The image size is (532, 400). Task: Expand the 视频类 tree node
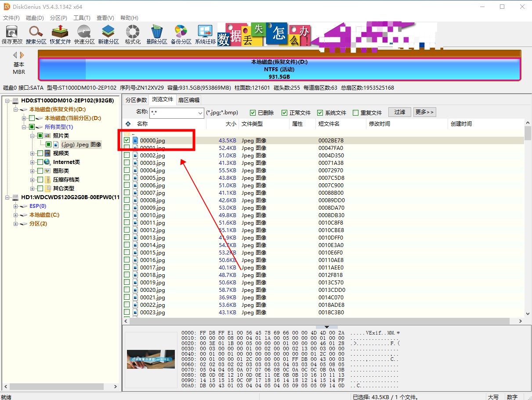(33, 153)
